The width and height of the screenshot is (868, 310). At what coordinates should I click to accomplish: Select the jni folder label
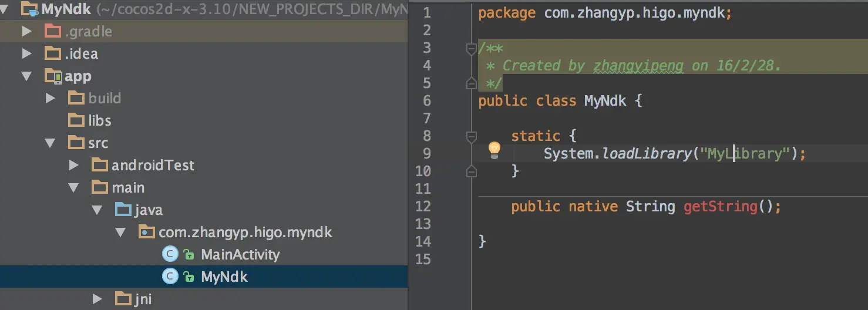pyautogui.click(x=143, y=299)
